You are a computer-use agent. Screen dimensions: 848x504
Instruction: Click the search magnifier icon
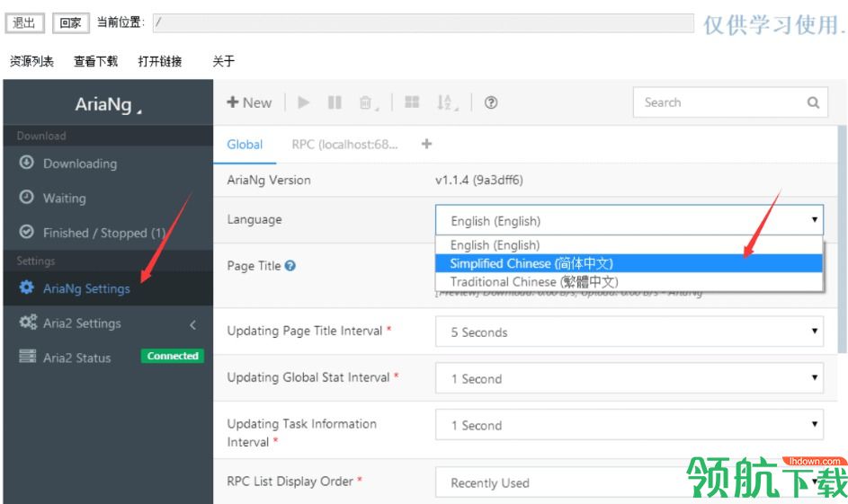click(x=813, y=102)
